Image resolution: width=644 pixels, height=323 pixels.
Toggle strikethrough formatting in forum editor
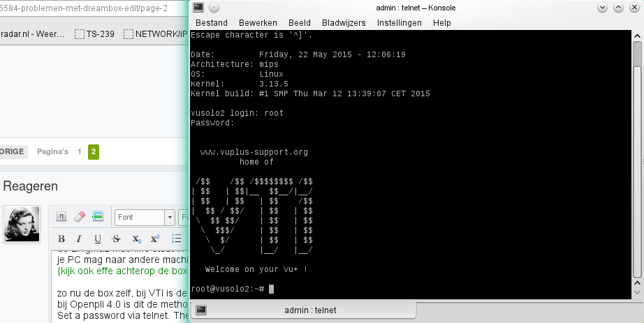tap(116, 239)
